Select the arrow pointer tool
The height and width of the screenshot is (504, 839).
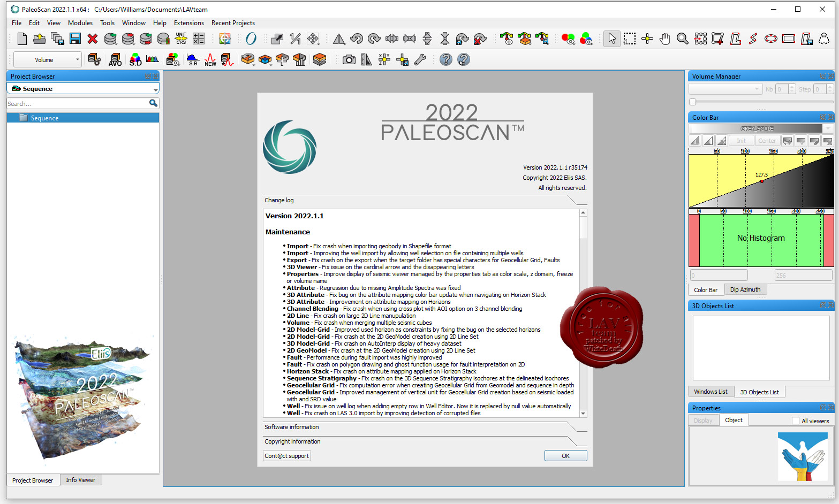tap(612, 39)
